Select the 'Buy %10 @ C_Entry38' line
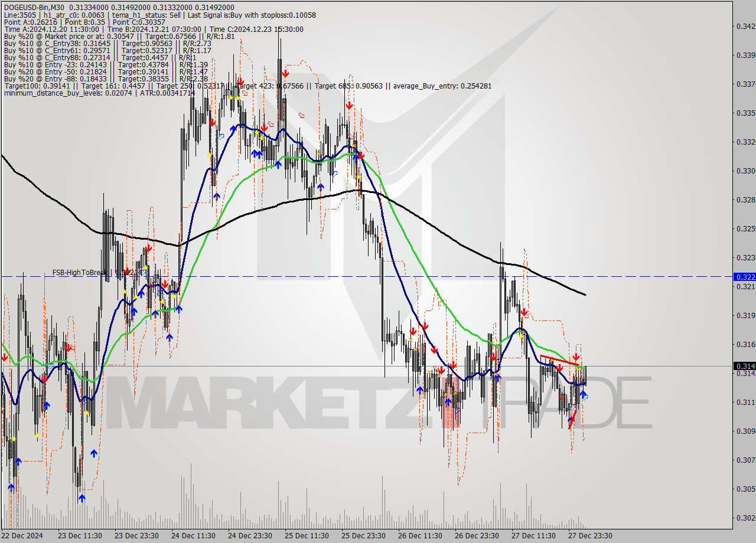 (x=107, y=43)
